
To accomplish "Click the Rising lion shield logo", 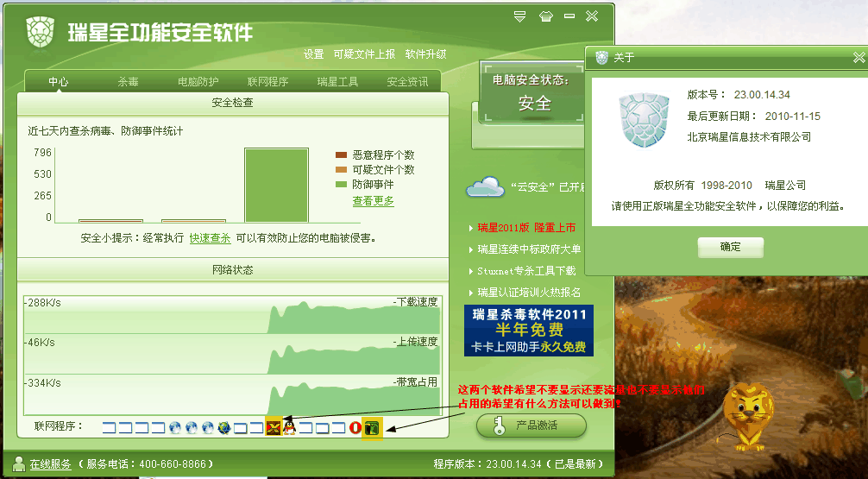I will (40, 32).
